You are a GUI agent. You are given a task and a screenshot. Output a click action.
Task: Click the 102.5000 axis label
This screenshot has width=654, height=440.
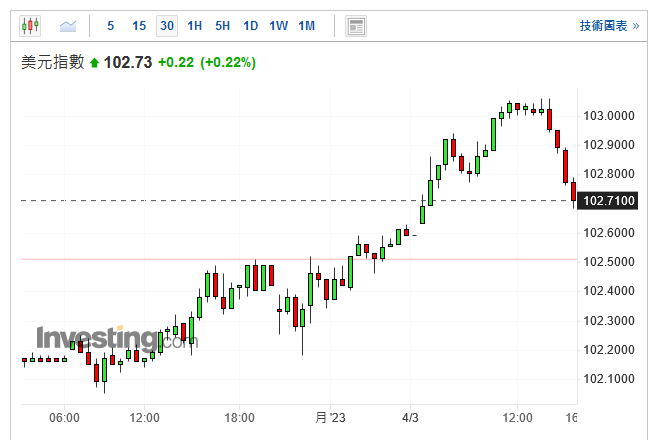pyautogui.click(x=609, y=262)
